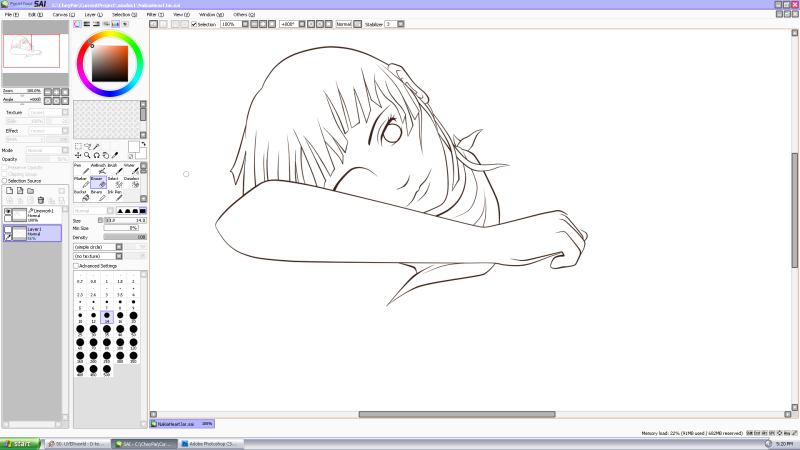800x450 pixels.
Task: Pick the Eyedropper color picker tool
Action: click(116, 155)
